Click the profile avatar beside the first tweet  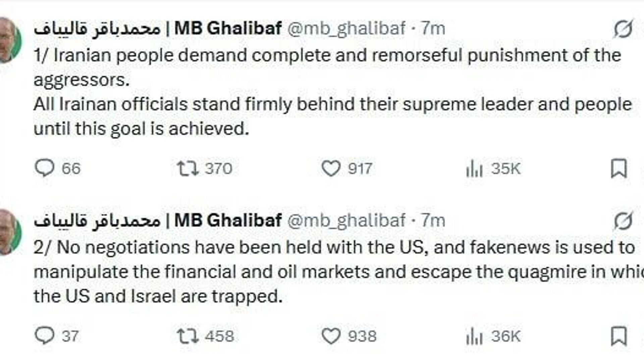point(9,40)
